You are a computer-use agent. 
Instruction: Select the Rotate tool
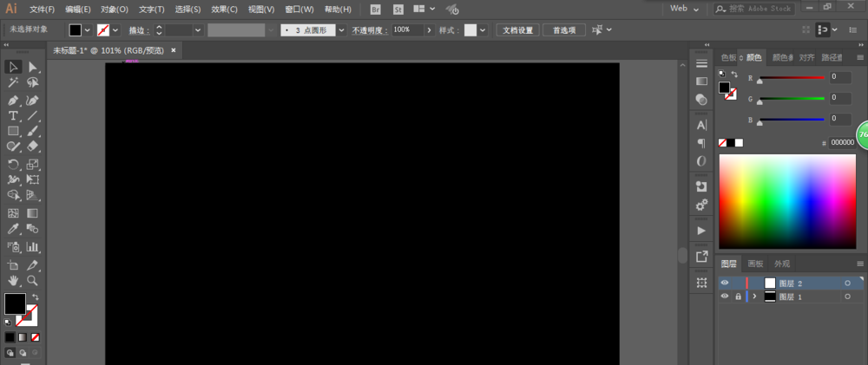(x=13, y=164)
